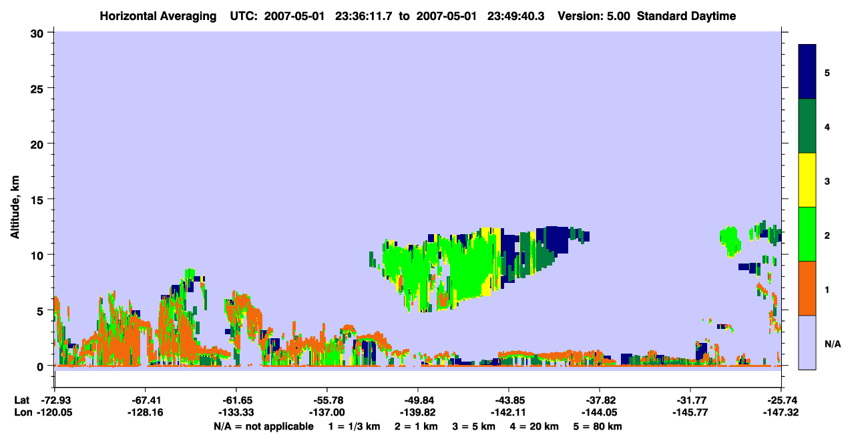
Task: Click 'Version: 5.00' in the title
Action: click(594, 16)
